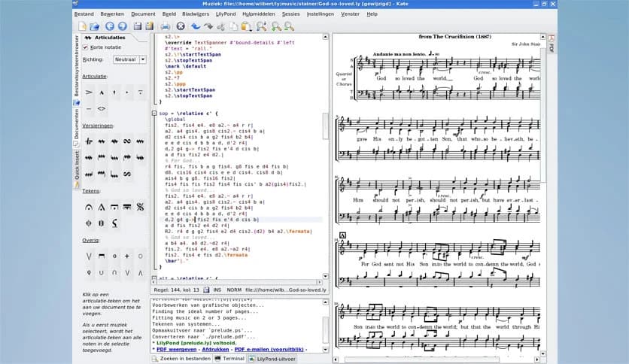Insert the tenuto dash articulation
The image size is (629, 364).
[x=89, y=108]
